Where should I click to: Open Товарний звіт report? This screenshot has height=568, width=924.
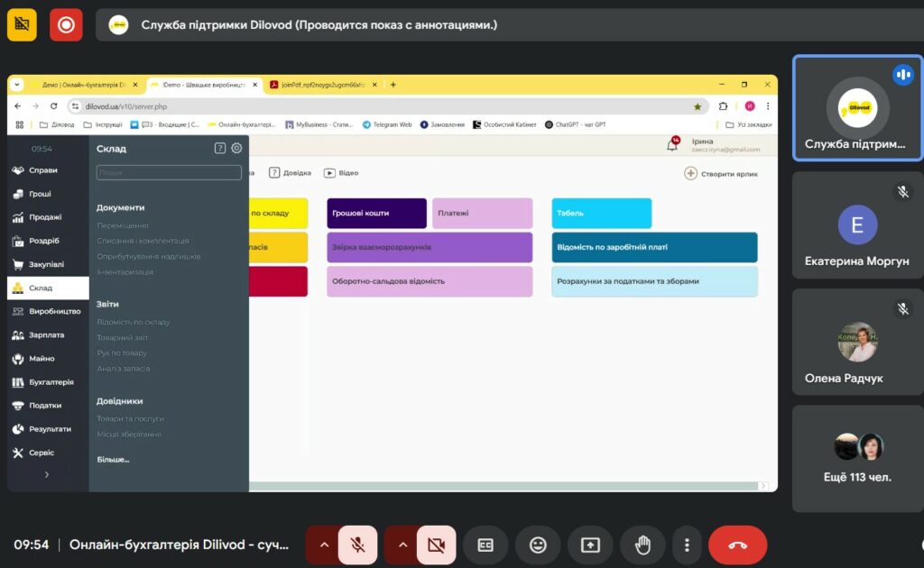click(122, 338)
